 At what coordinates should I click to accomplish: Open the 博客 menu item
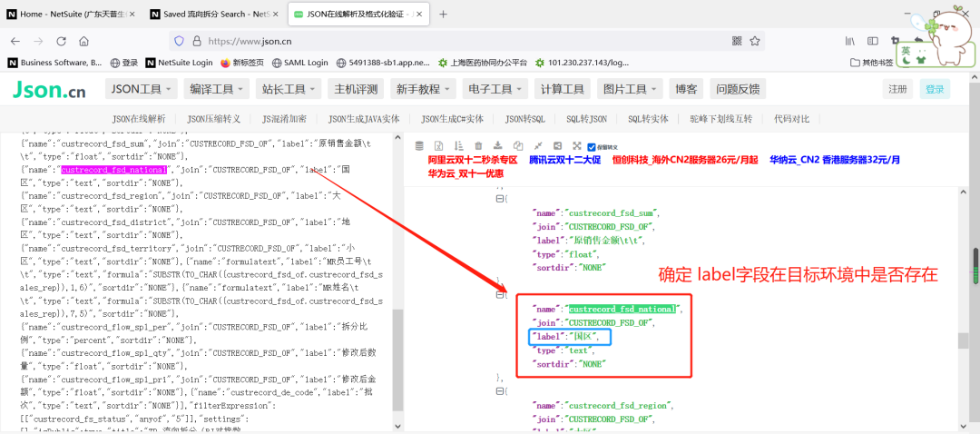[686, 89]
